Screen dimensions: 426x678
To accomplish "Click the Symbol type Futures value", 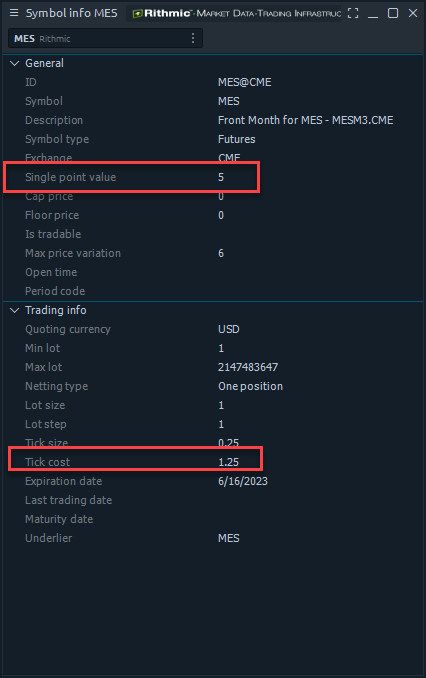I will click(x=237, y=139).
